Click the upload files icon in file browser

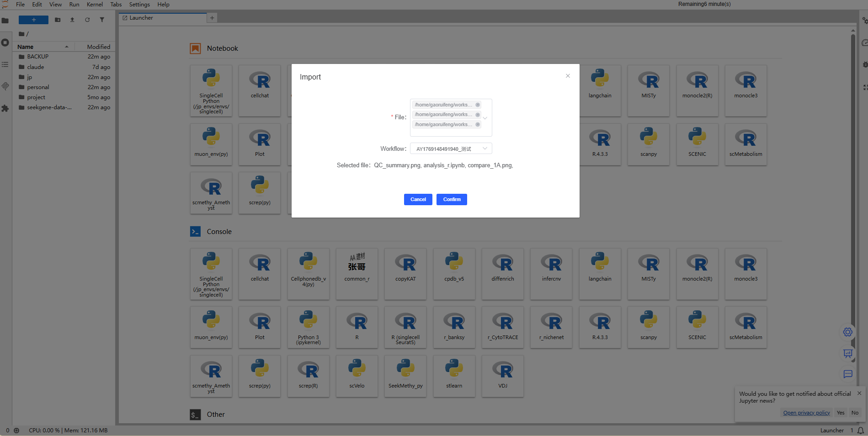(72, 20)
